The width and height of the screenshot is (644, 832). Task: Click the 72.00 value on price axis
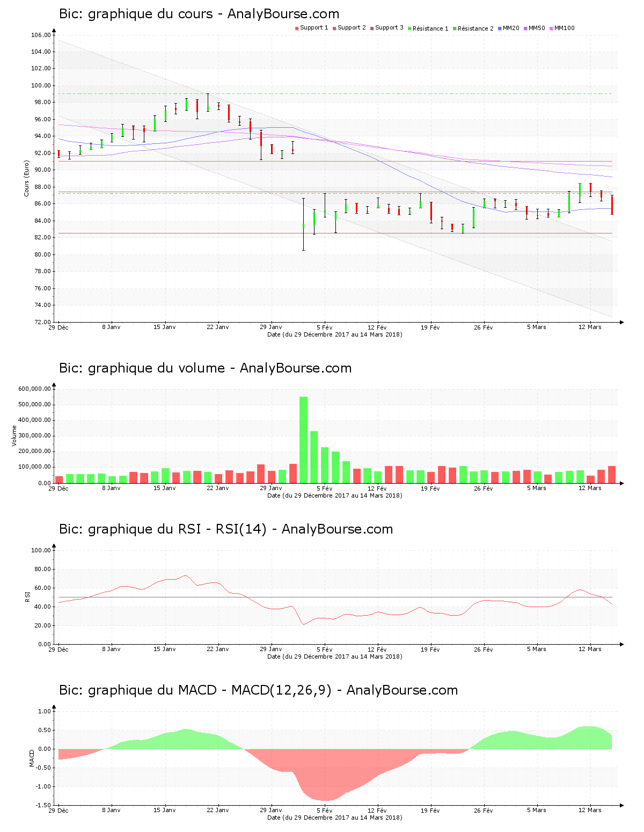(x=42, y=322)
